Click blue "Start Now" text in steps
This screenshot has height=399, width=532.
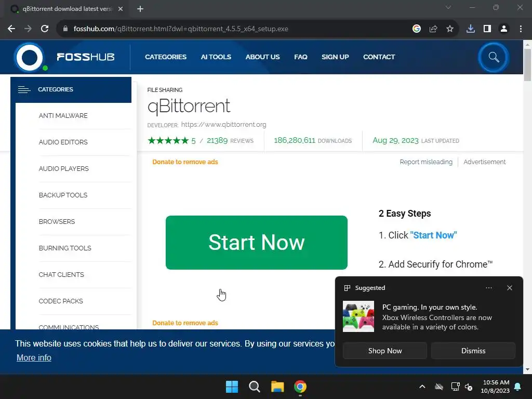coord(433,235)
